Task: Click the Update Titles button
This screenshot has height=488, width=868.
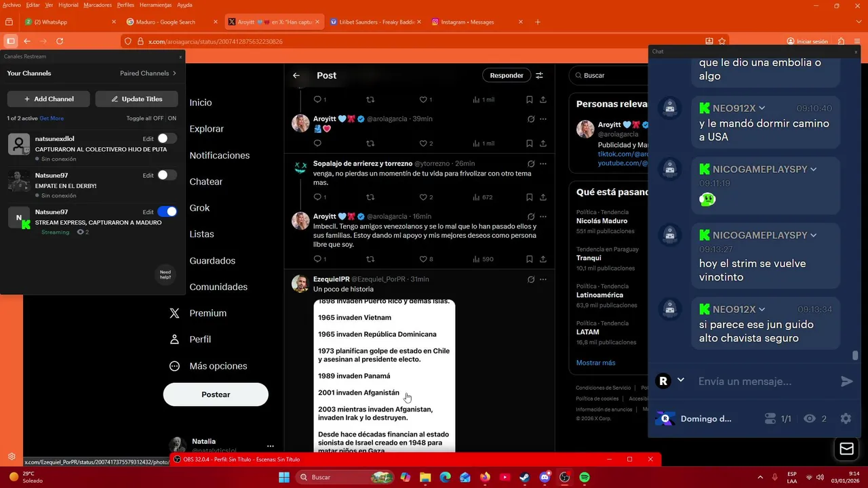Action: coord(136,99)
